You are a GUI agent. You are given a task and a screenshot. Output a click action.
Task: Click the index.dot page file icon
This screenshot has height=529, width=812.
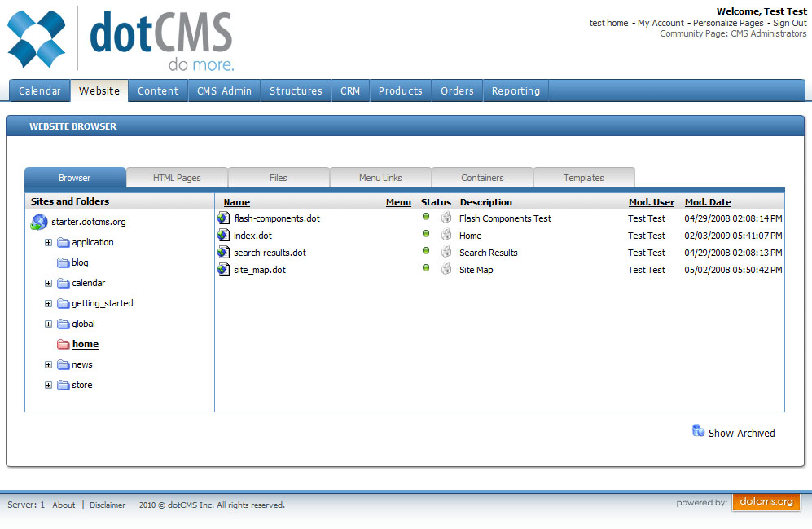(x=223, y=236)
